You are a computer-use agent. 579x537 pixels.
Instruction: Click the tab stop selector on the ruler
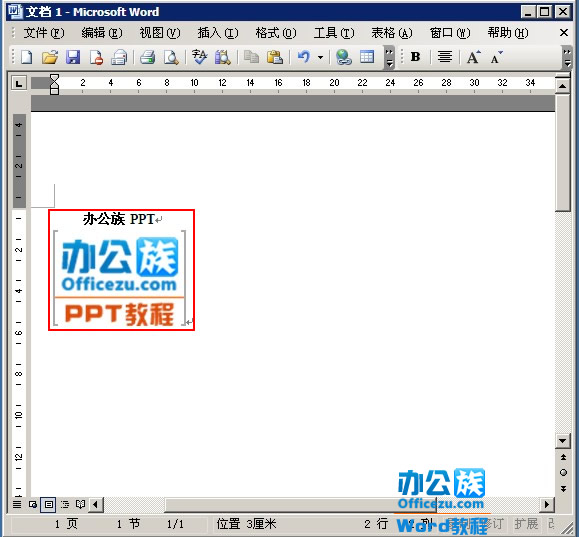pos(18,83)
